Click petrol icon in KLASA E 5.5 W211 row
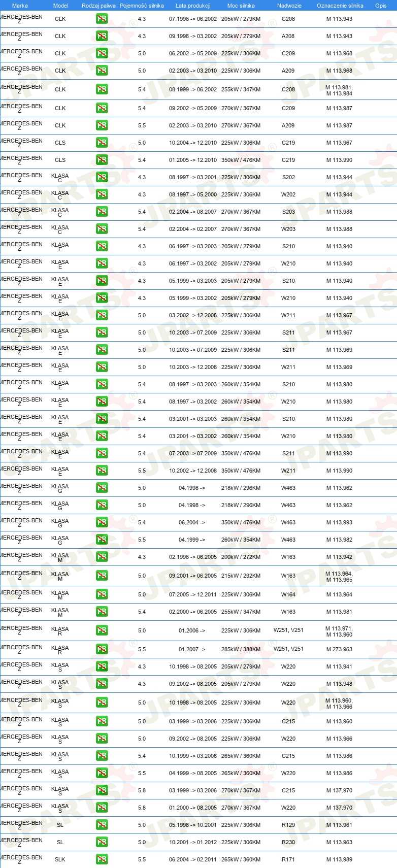Screen dimensions: 397x868 point(102,471)
